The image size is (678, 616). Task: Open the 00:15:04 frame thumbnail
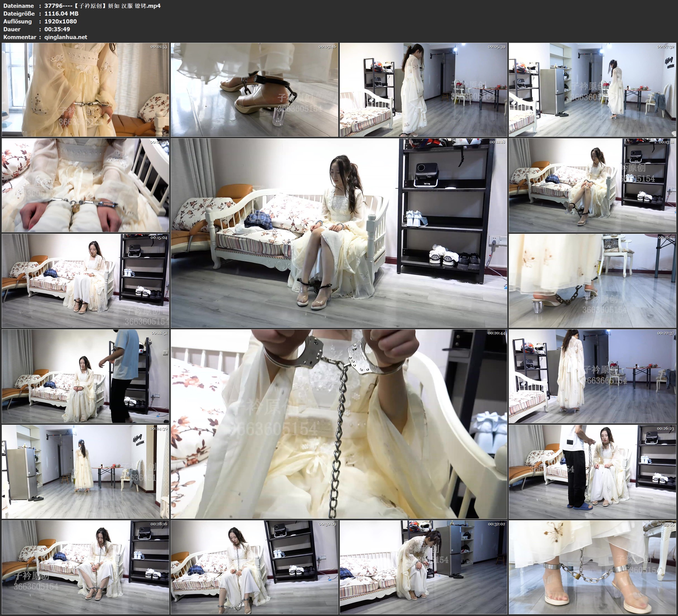85,281
